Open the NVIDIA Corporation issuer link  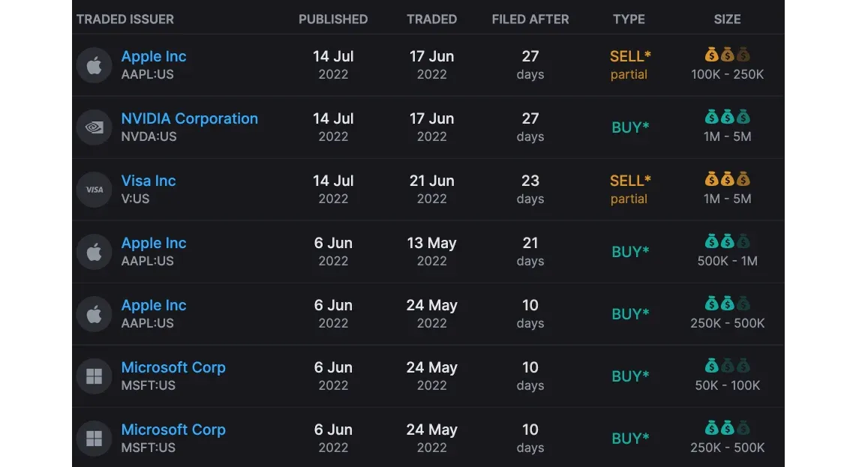pos(189,118)
